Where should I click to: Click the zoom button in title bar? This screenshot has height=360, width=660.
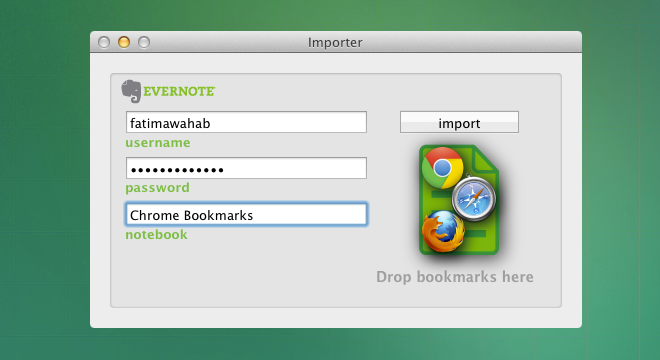(144, 42)
